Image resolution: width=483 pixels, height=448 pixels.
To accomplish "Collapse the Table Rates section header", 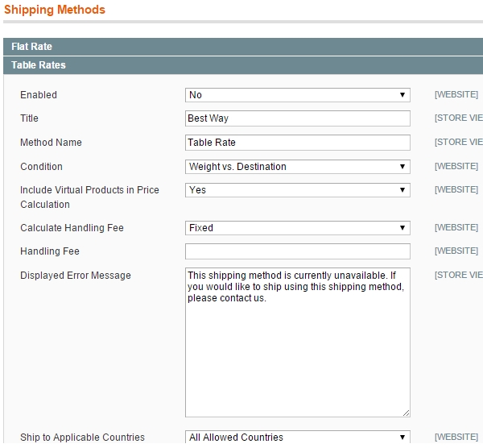I will pyautogui.click(x=243, y=65).
